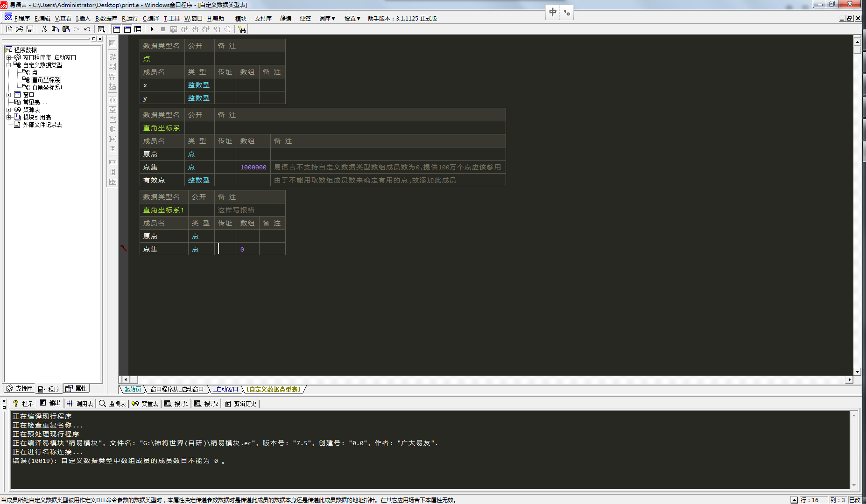Expand the 窗口程序集_启动窗口 tree node

8,57
